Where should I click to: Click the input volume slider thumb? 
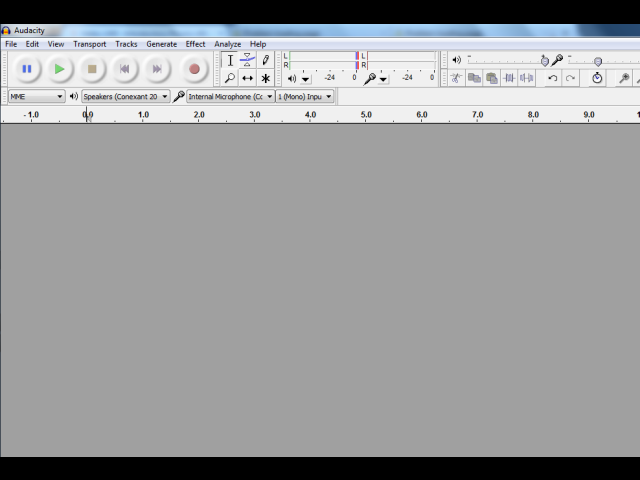click(x=598, y=62)
